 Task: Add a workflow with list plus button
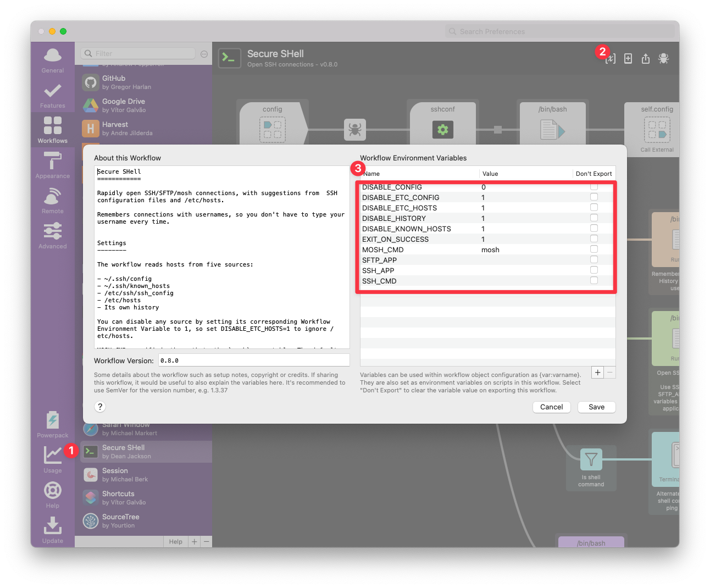194,542
